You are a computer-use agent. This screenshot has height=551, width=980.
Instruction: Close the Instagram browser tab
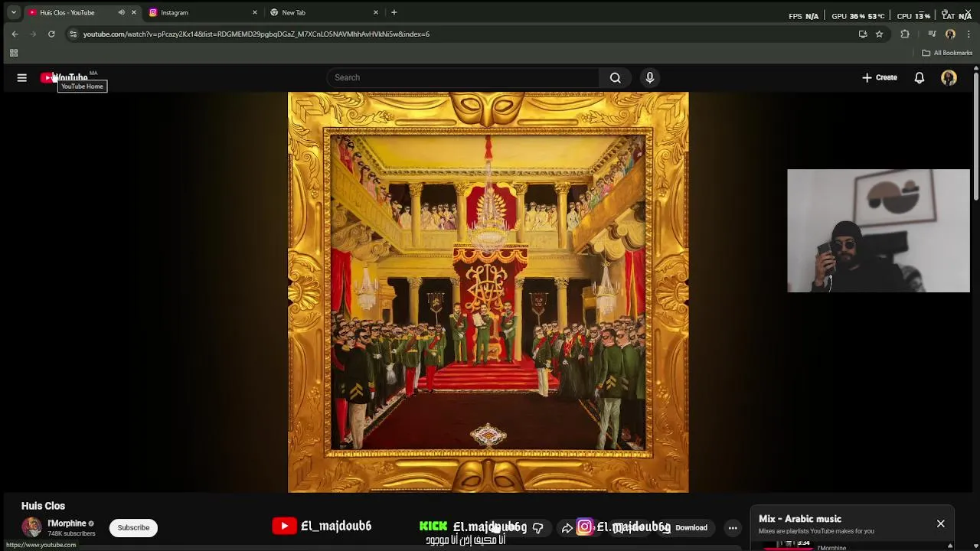tap(255, 12)
